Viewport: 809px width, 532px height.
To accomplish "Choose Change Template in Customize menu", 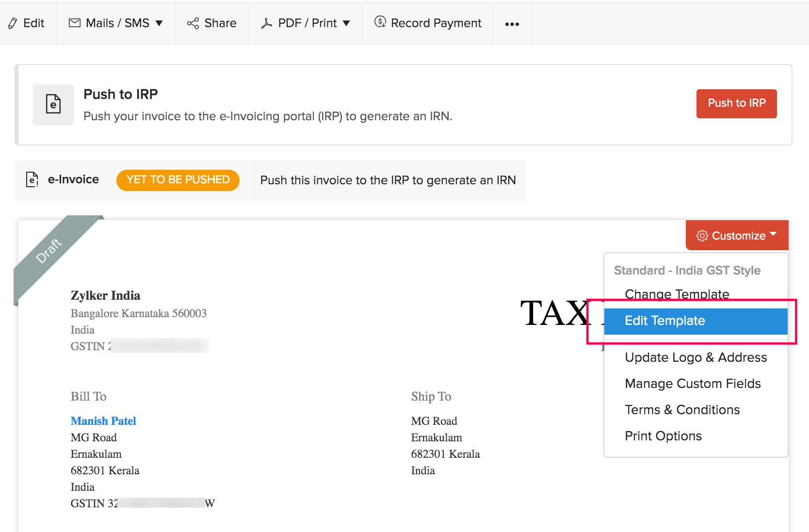I will [x=677, y=294].
